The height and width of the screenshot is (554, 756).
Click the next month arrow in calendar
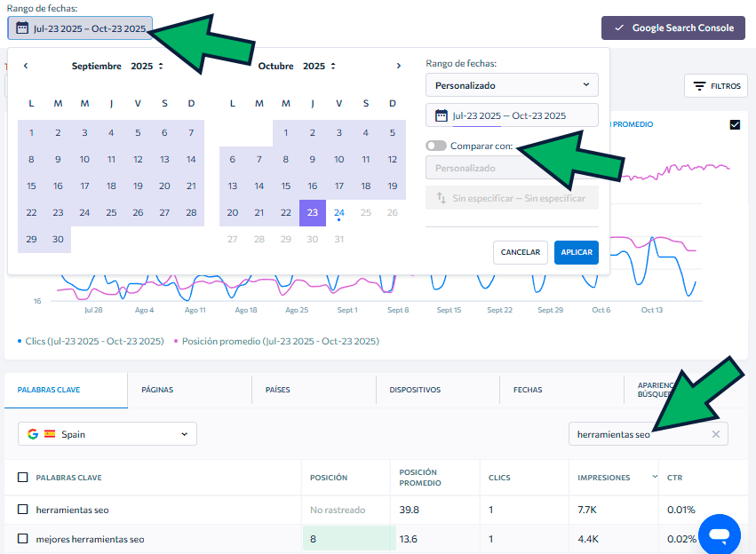pos(399,66)
